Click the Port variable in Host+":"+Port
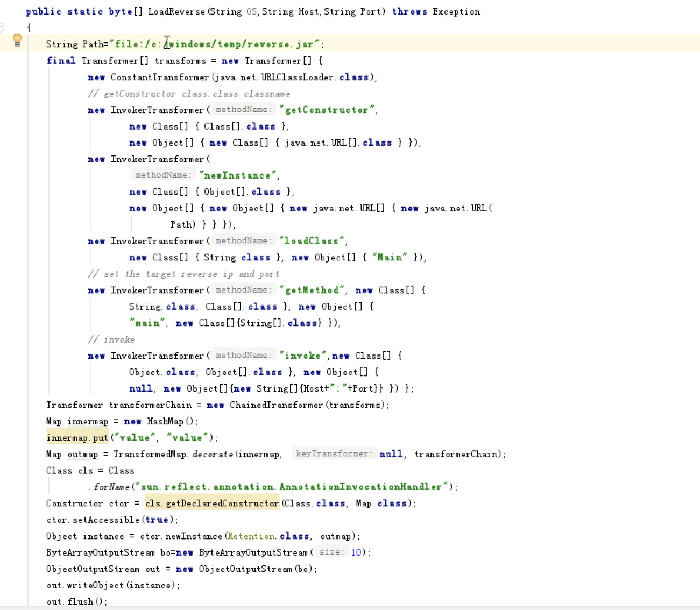 click(363, 388)
